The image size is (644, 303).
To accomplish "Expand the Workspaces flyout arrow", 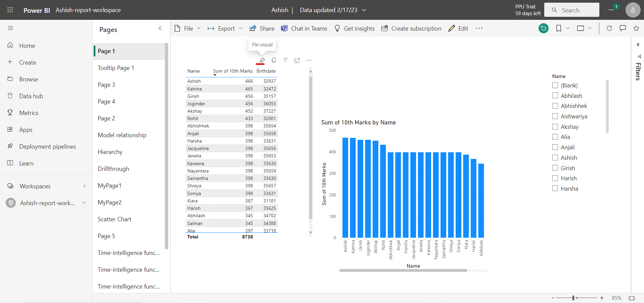I will pyautogui.click(x=85, y=186).
